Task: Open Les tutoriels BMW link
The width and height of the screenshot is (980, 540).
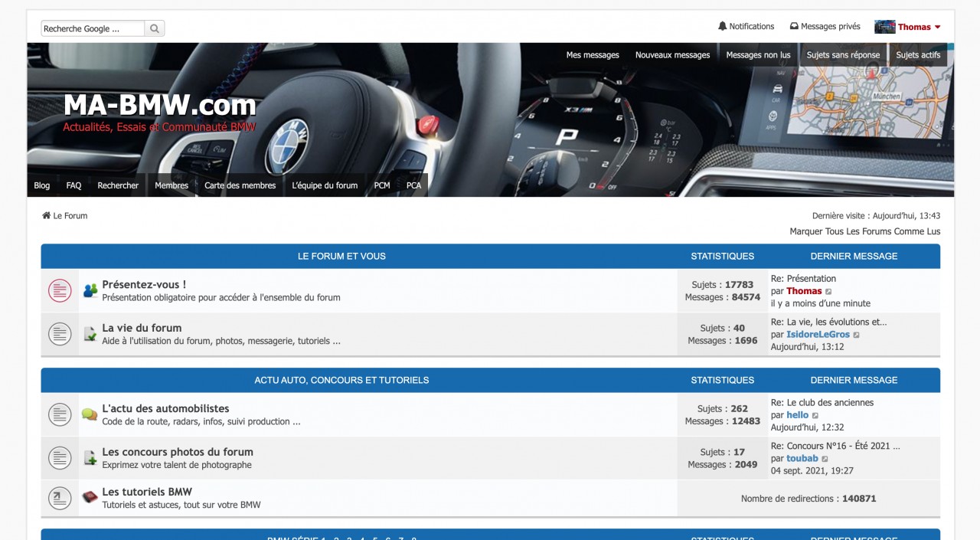Action: click(147, 492)
